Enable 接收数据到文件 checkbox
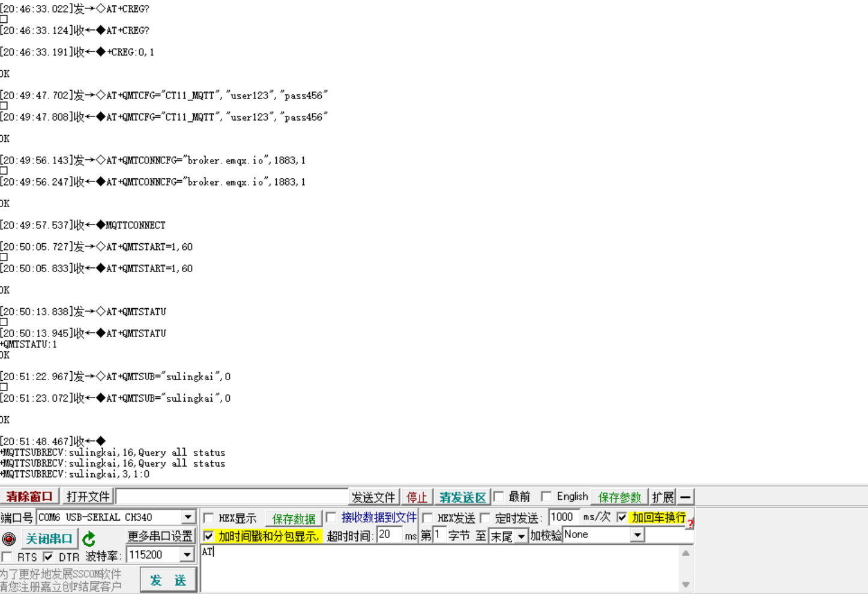 (331, 517)
